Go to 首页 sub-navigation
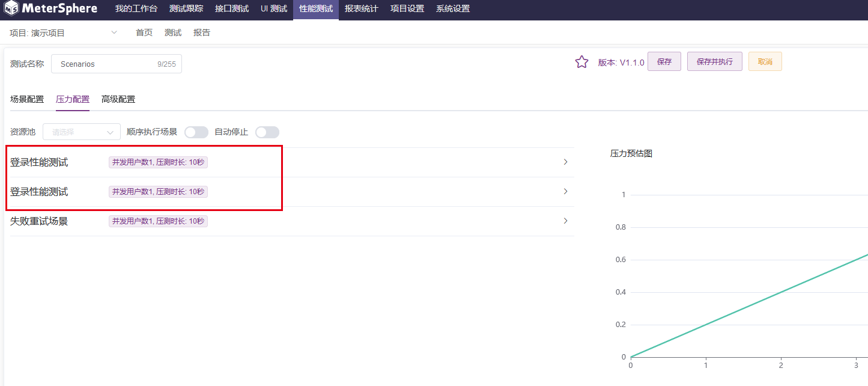868x386 pixels. [144, 32]
